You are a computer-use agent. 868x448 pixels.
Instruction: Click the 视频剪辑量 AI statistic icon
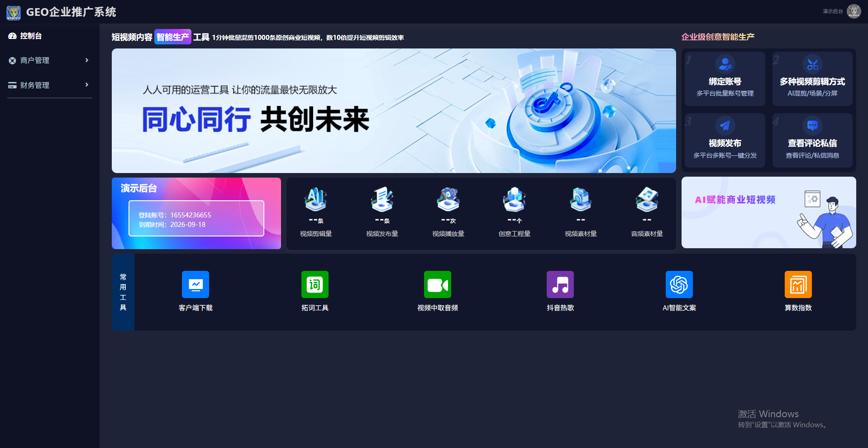[316, 199]
